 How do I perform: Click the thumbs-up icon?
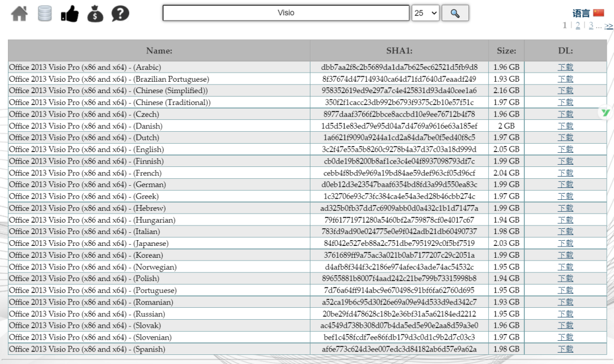[x=69, y=14]
